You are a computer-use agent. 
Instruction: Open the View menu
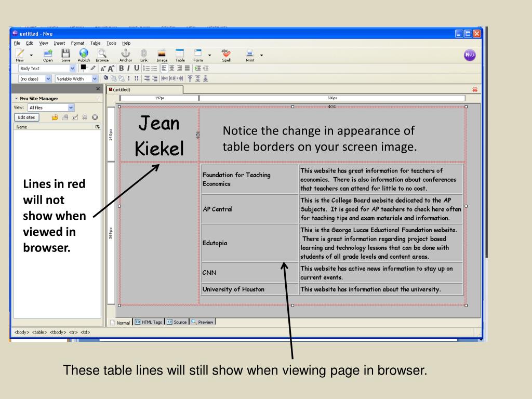[44, 43]
